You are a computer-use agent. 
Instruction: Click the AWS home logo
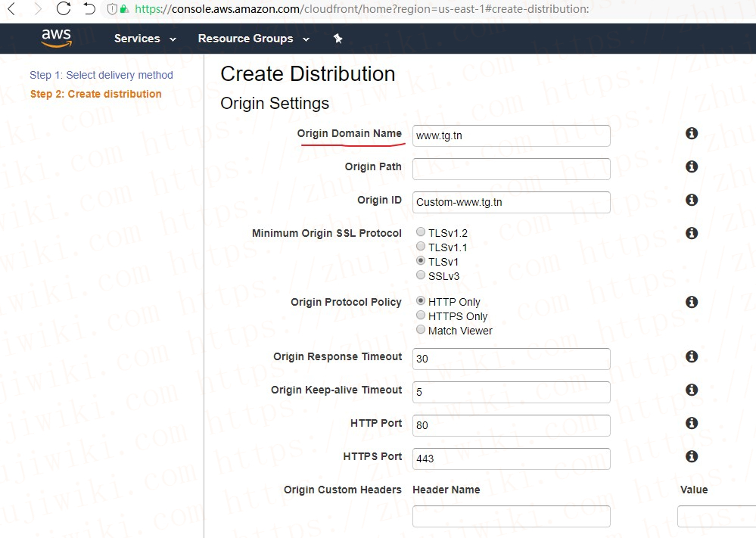click(x=57, y=38)
